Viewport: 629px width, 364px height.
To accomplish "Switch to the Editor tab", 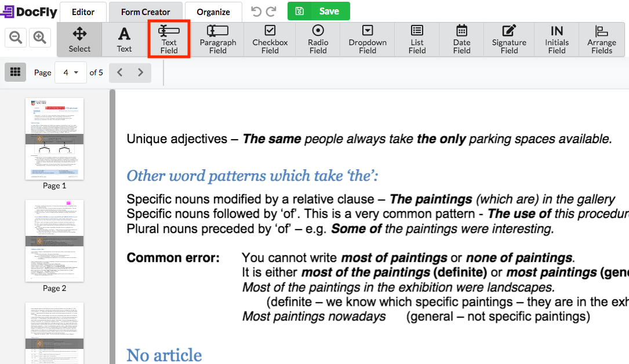I will 83,12.
